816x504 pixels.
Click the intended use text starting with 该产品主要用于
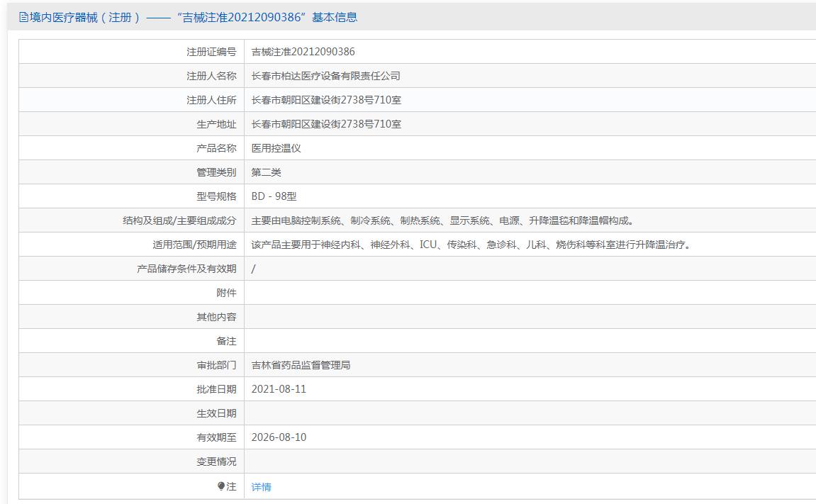click(x=471, y=245)
